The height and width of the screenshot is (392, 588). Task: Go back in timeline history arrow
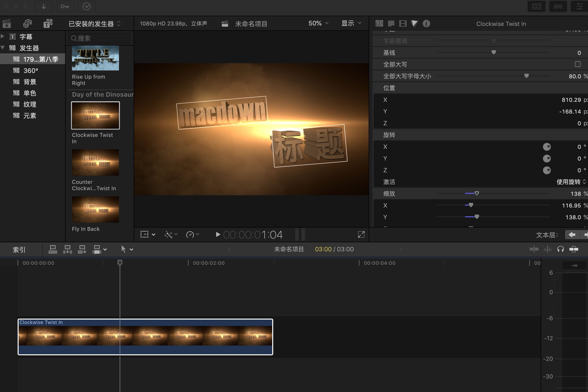[x=229, y=249]
